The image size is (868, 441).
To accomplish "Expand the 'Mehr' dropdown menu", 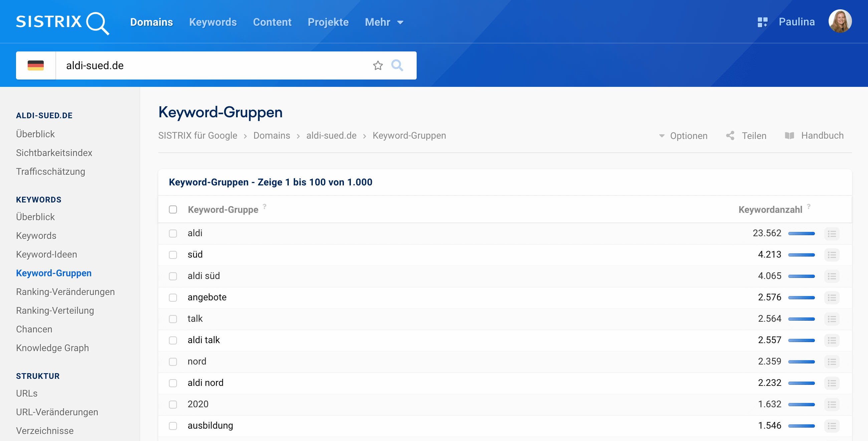I will click(384, 21).
